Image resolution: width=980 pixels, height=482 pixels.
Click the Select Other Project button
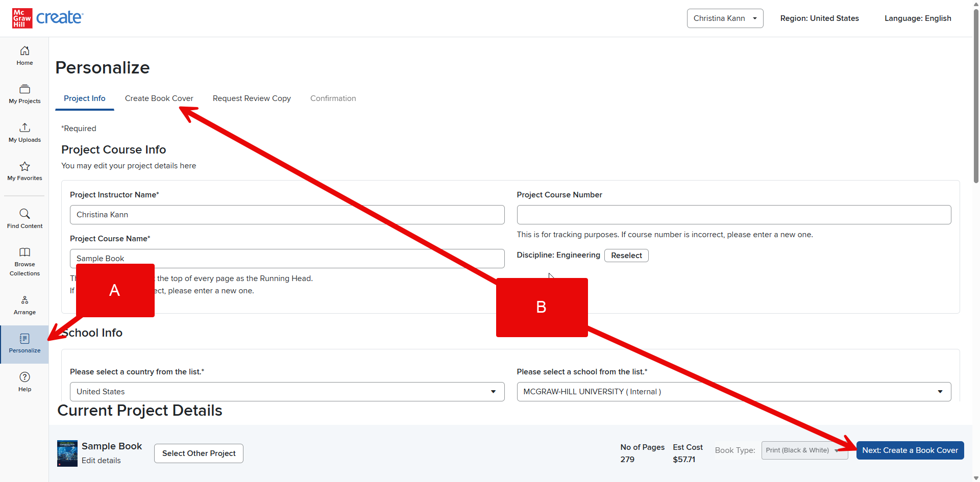click(199, 453)
